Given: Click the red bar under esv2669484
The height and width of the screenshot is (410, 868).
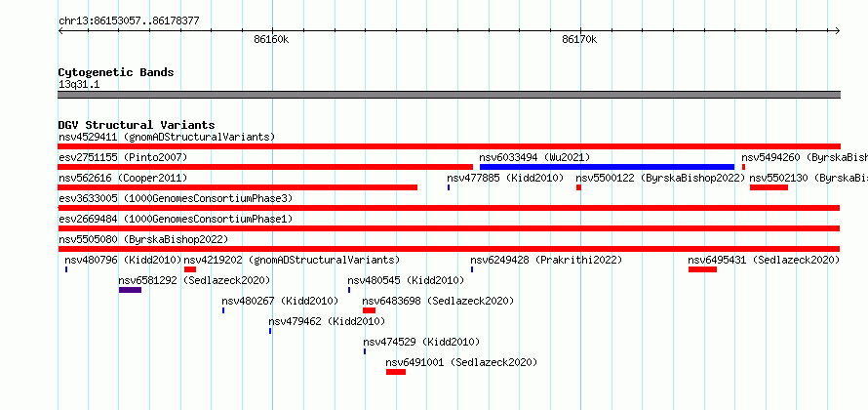Looking at the screenshot, I should pyautogui.click(x=449, y=228).
